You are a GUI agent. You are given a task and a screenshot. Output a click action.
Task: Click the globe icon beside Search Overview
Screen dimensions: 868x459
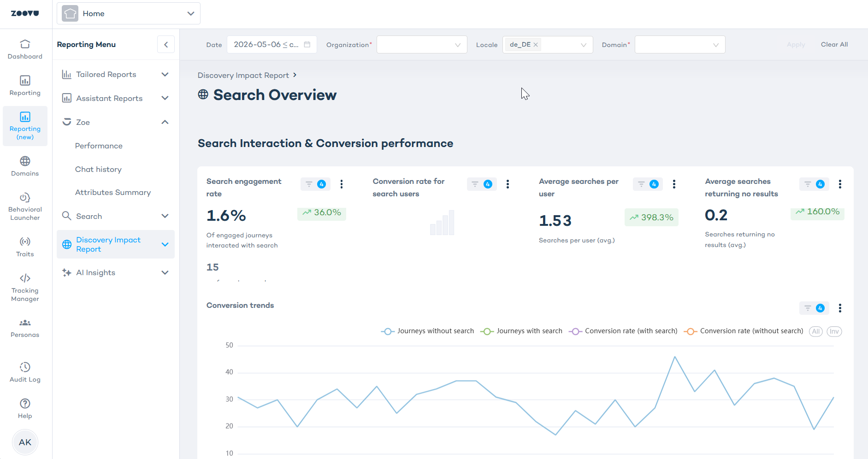tap(203, 94)
